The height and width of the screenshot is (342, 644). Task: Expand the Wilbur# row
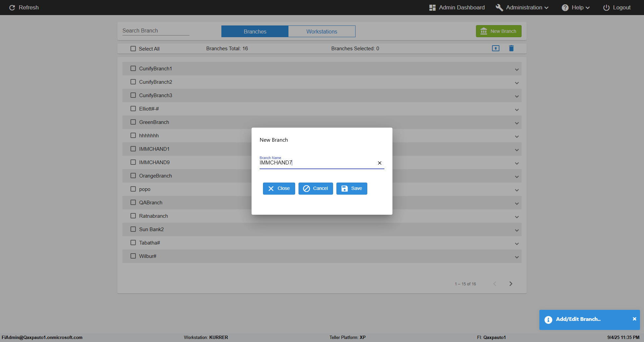517,257
